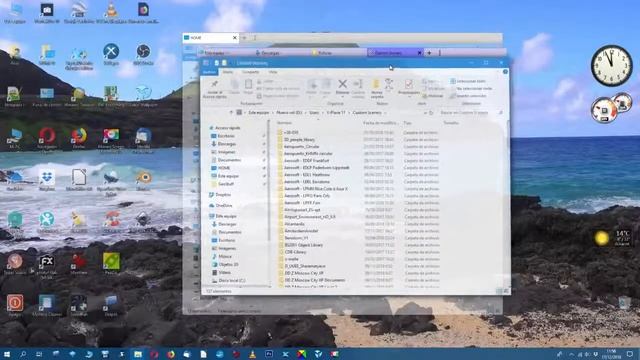
Task: Click the X-Plane 11 breadcrumb in address bar
Action: [x=336, y=113]
